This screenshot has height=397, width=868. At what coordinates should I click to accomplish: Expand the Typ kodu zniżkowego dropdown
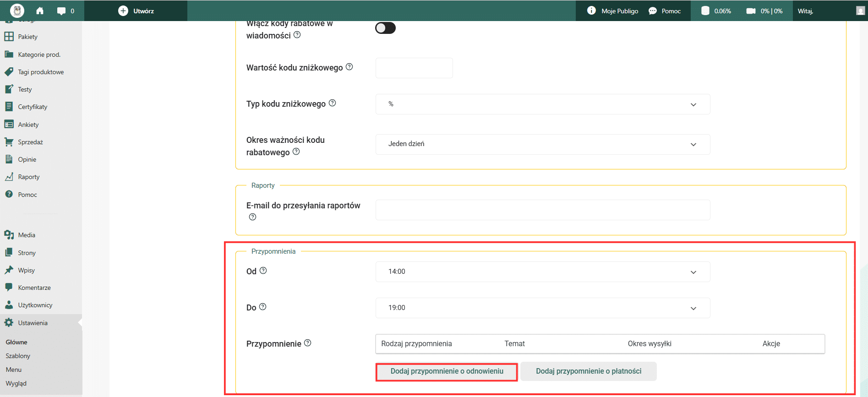[543, 104]
